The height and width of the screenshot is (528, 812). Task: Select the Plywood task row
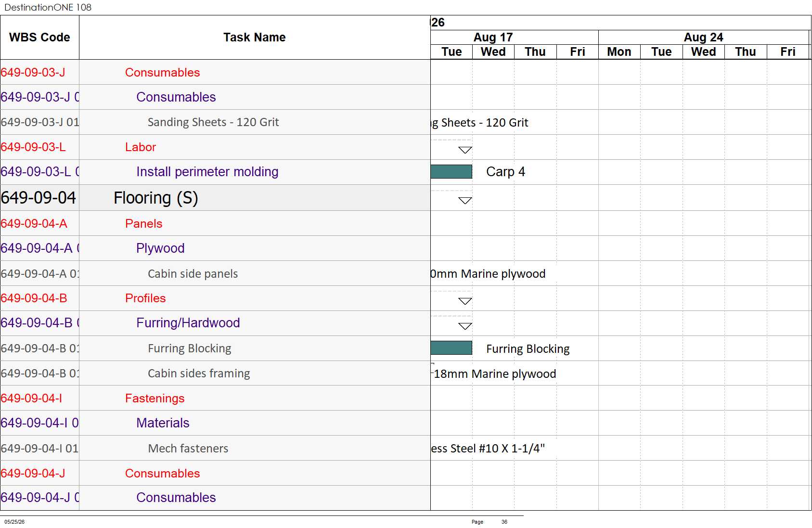[160, 248]
